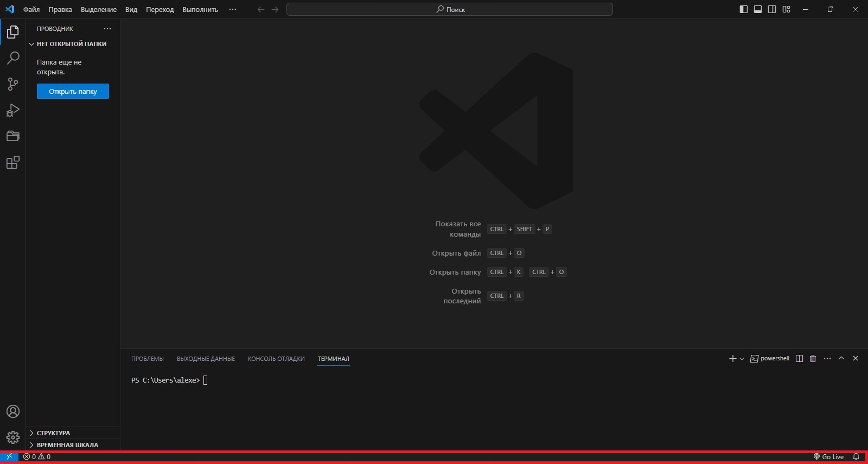868x464 pixels.
Task: Split the terminal
Action: pyautogui.click(x=799, y=358)
